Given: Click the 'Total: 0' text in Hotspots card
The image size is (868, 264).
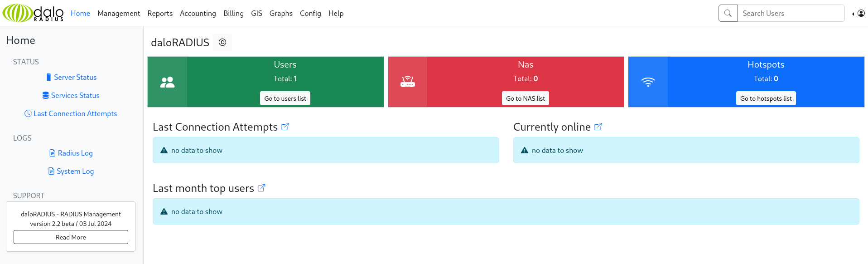Looking at the screenshot, I should click(766, 78).
